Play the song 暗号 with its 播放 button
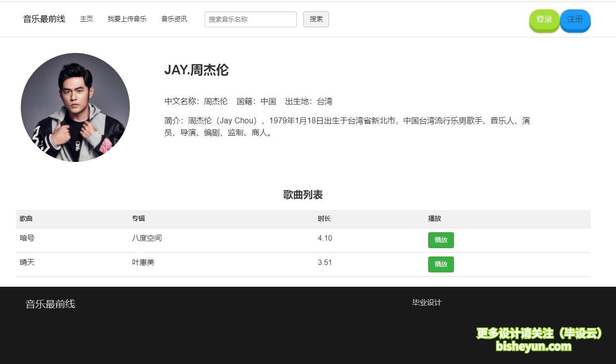The image size is (616, 364). (441, 240)
